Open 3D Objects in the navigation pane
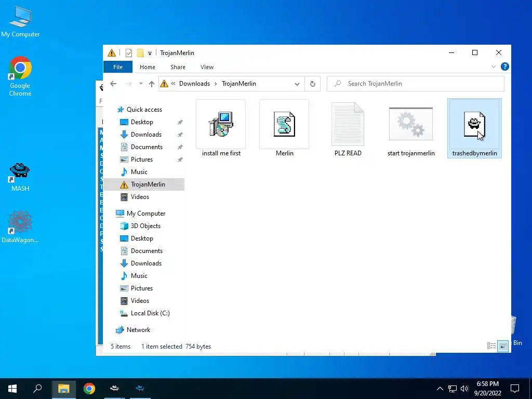 145,226
